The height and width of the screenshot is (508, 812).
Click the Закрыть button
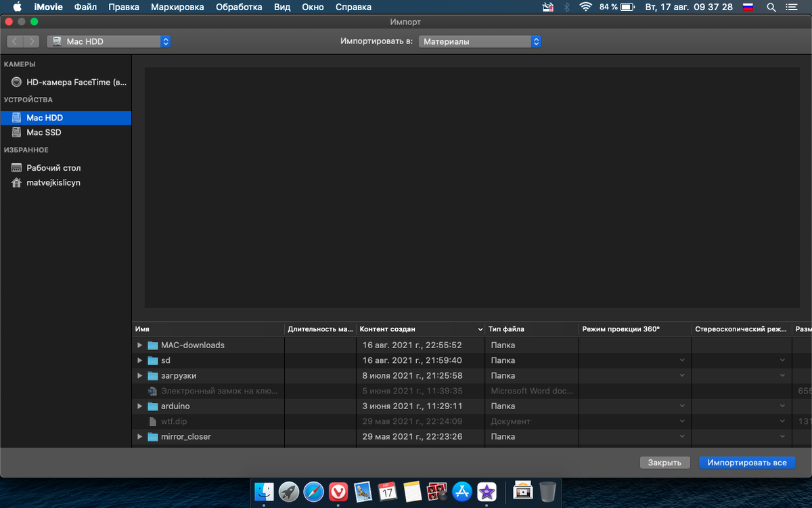click(x=664, y=463)
